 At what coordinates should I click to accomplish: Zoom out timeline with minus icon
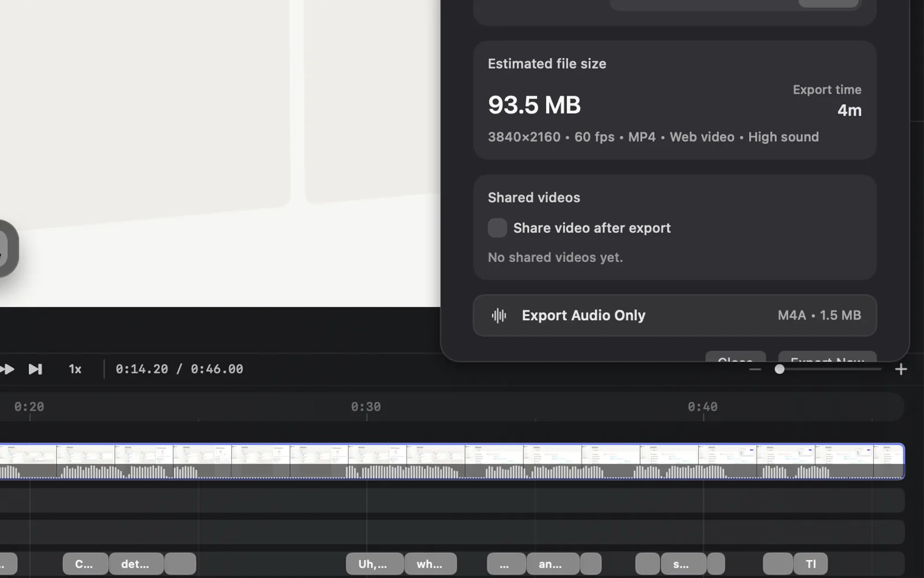tap(755, 369)
